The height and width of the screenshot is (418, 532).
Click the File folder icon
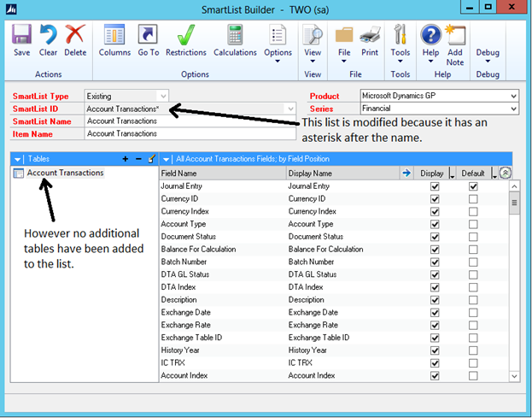coord(344,35)
